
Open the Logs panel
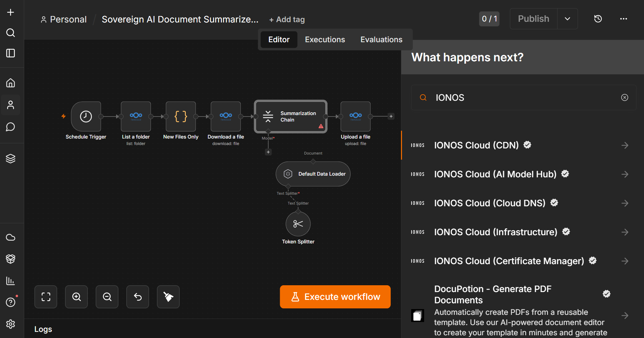(x=43, y=329)
